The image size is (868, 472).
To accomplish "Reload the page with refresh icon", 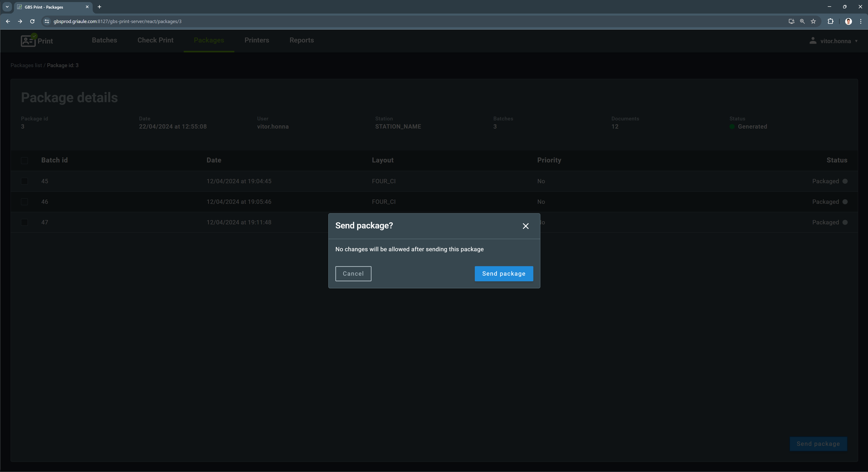I will point(32,21).
